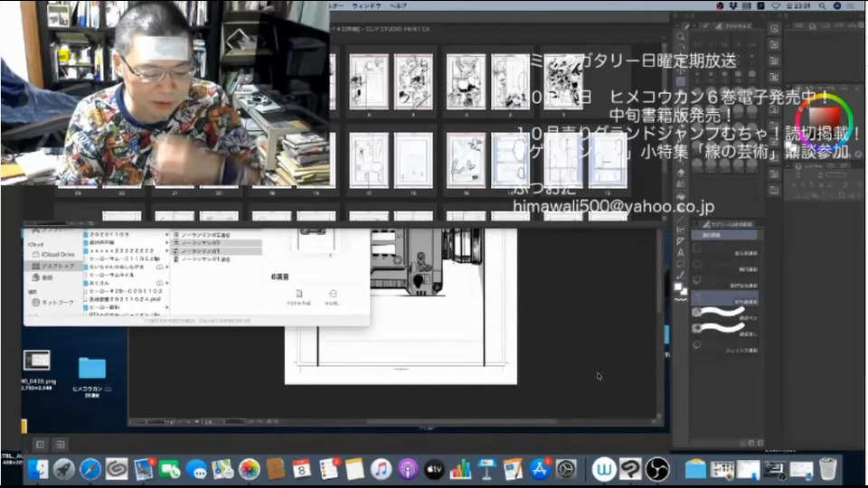Open the Trash in the Dock

pyautogui.click(x=827, y=470)
